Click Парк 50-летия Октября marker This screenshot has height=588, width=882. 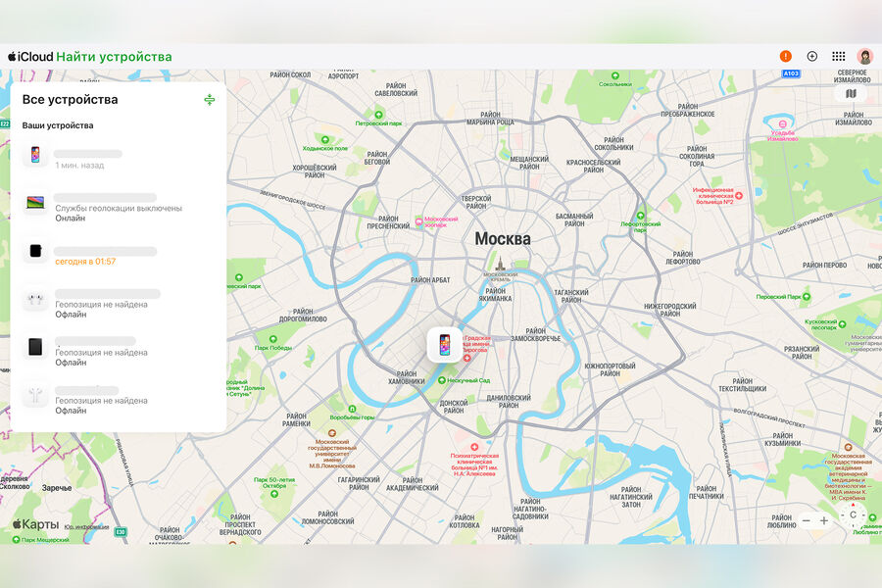tap(274, 494)
